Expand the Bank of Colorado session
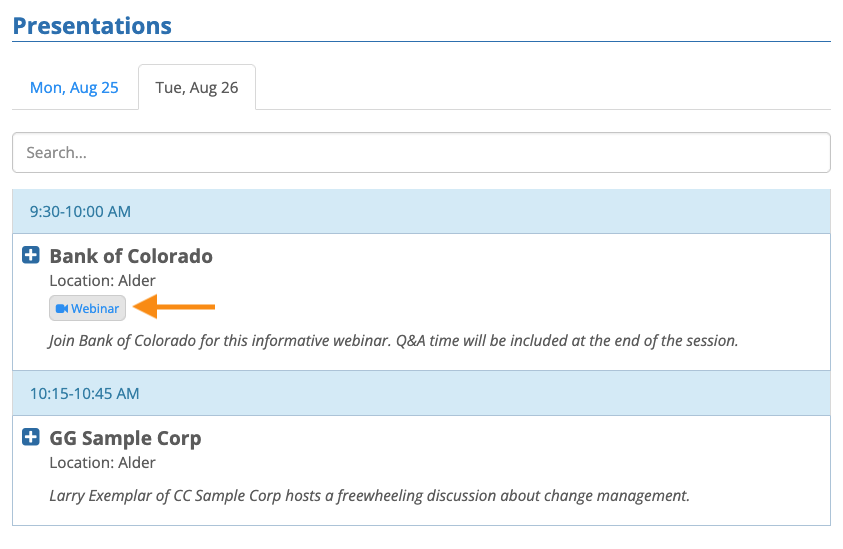 pyautogui.click(x=31, y=256)
